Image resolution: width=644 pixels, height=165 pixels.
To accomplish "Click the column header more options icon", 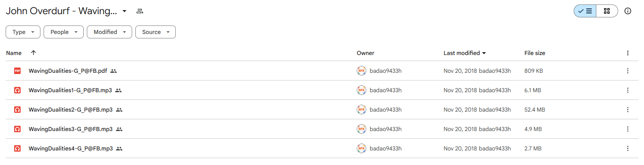I will pos(628,53).
